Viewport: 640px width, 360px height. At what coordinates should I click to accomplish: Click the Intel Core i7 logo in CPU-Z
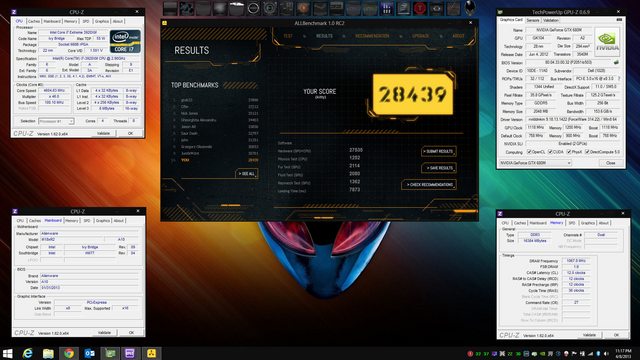tap(125, 41)
